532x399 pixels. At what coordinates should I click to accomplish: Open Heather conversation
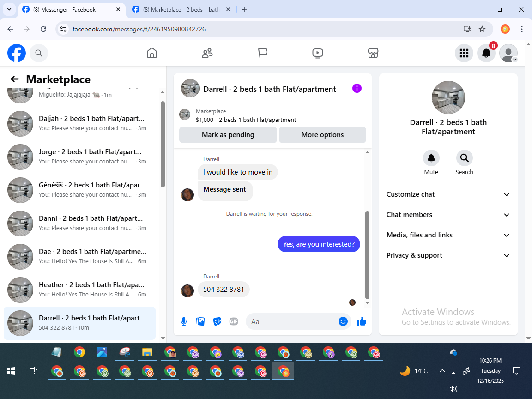[x=79, y=290]
